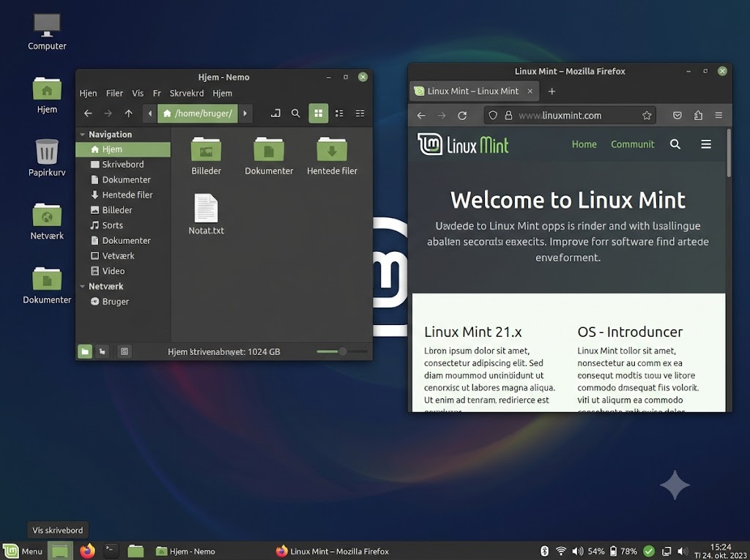Viewport: 750px width, 560px height.
Task: Show tree view button in Nemo status bar
Action: click(103, 352)
